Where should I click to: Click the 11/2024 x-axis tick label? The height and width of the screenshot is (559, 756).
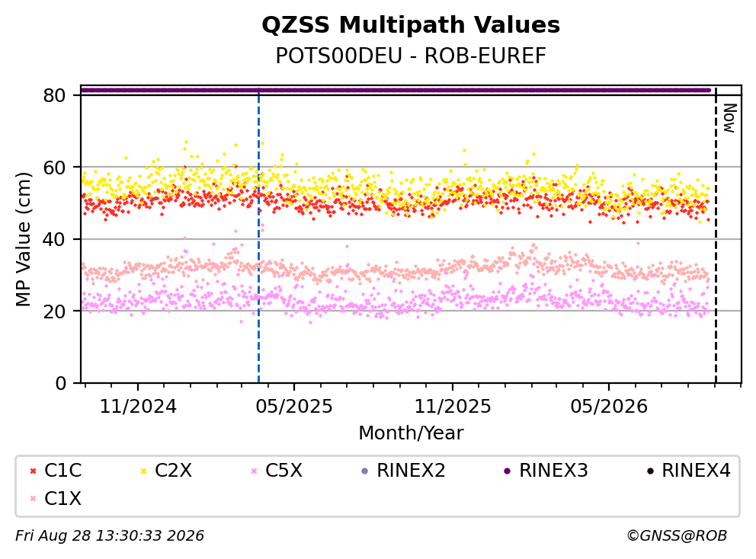[x=138, y=407]
